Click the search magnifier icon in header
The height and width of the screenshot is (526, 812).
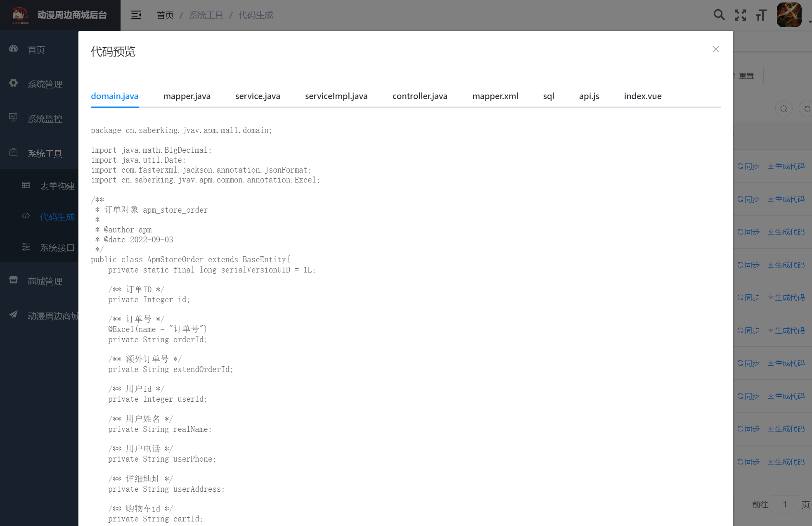point(719,15)
